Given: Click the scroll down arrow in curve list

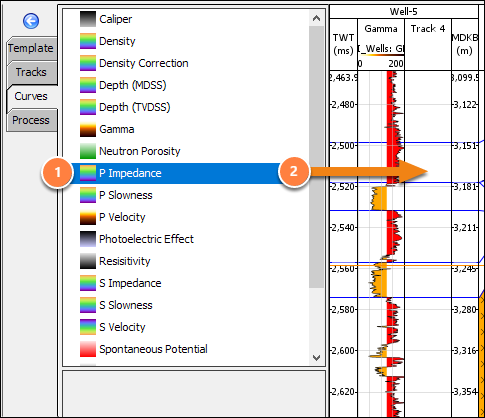Looking at the screenshot, I should [317, 358].
